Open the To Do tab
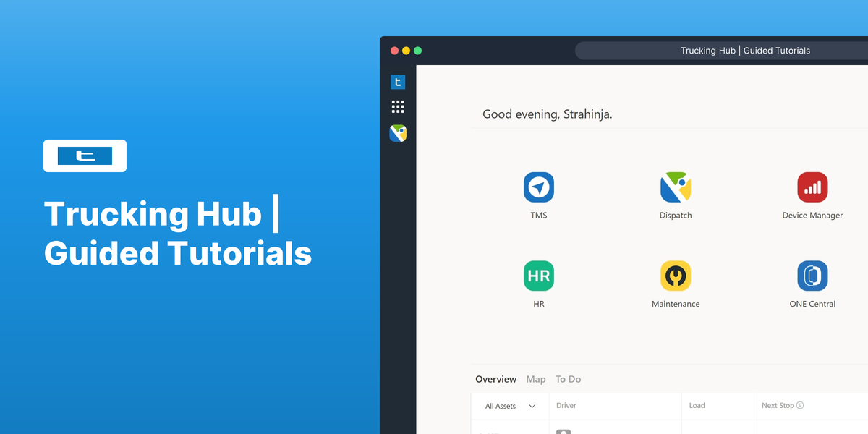 pyautogui.click(x=569, y=379)
